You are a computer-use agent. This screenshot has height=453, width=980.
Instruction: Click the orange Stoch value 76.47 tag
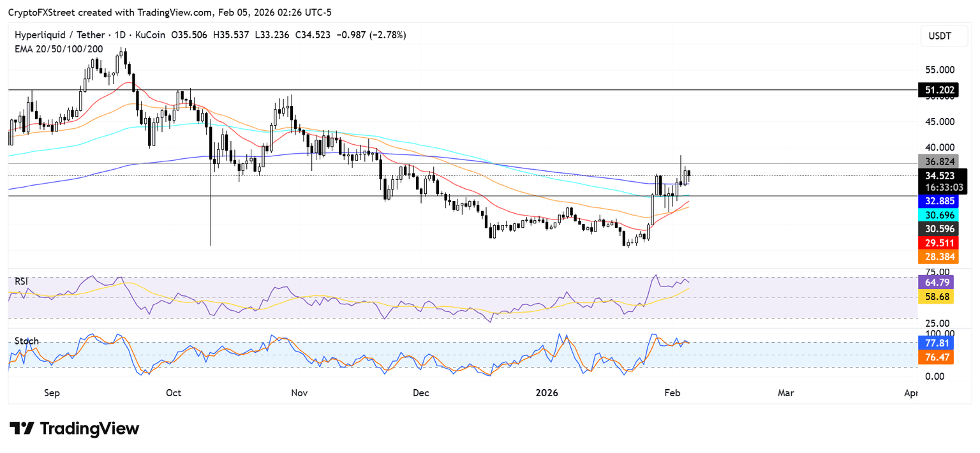click(935, 357)
